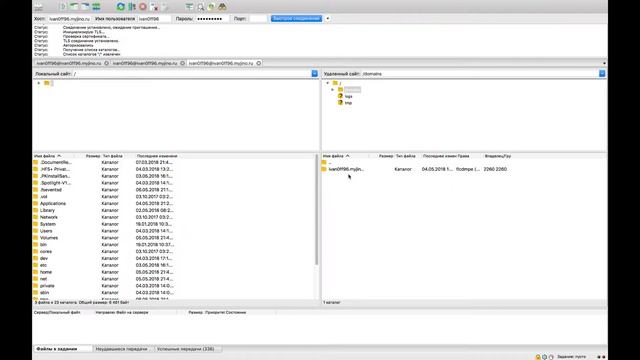Image resolution: width=640 pixels, height=360 pixels.
Task: Select the System folder in local list
Action: (48, 224)
